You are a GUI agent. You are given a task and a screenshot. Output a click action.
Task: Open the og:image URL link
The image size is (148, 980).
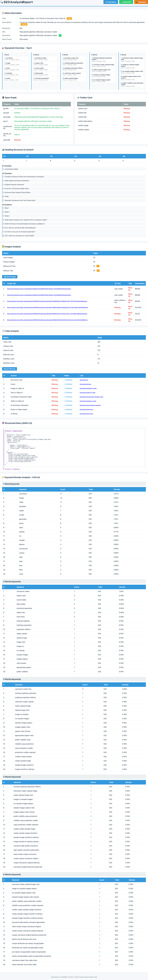[39, 117]
